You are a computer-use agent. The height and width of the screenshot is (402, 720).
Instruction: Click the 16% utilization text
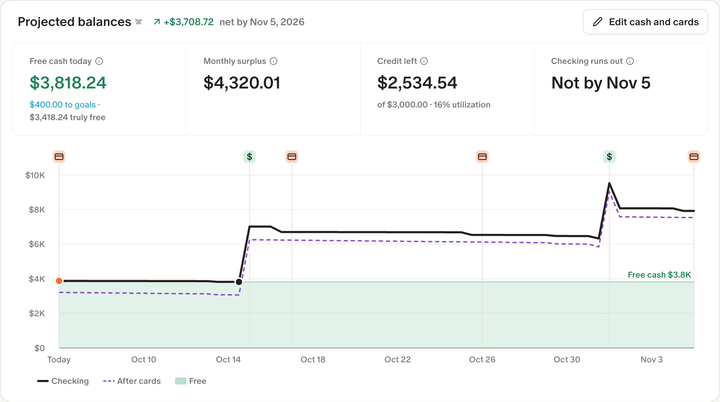462,105
